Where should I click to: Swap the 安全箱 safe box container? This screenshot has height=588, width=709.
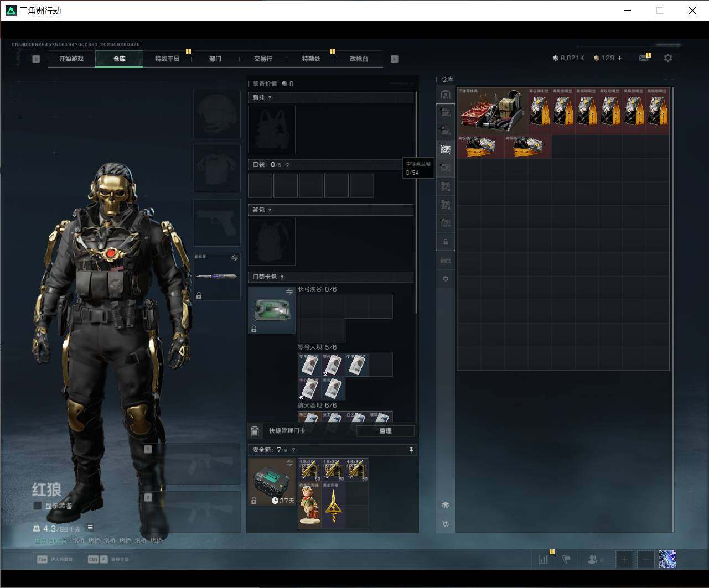pos(289,463)
